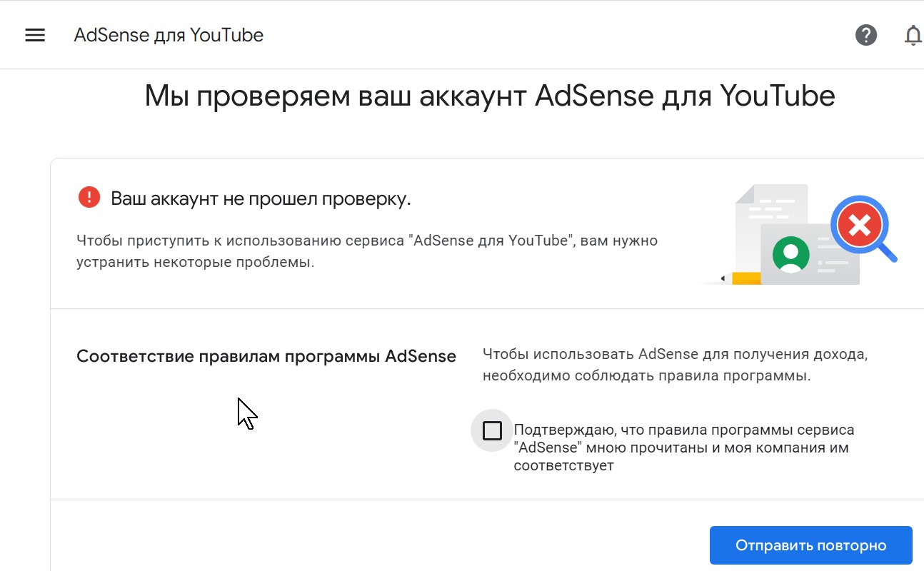Click the "Отправить повторно" button
Image resolution: width=924 pixels, height=571 pixels.
point(811,545)
